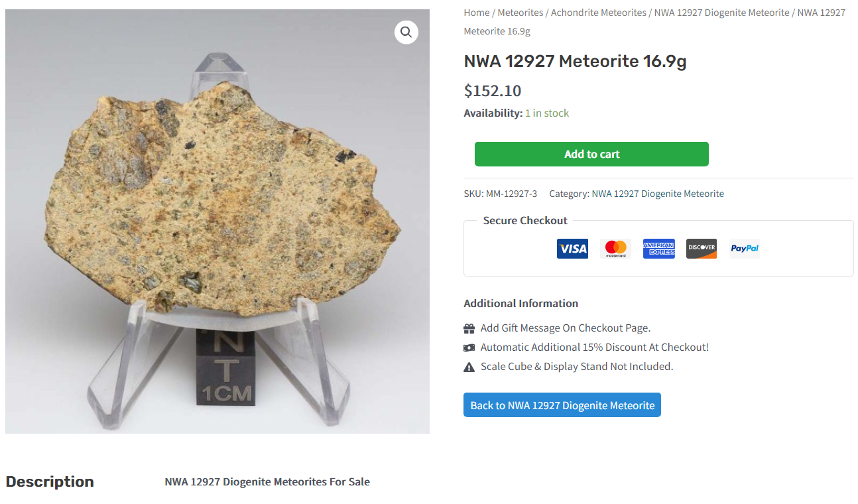The width and height of the screenshot is (858, 504).
Task: Click the $152.10 price text
Action: click(493, 91)
